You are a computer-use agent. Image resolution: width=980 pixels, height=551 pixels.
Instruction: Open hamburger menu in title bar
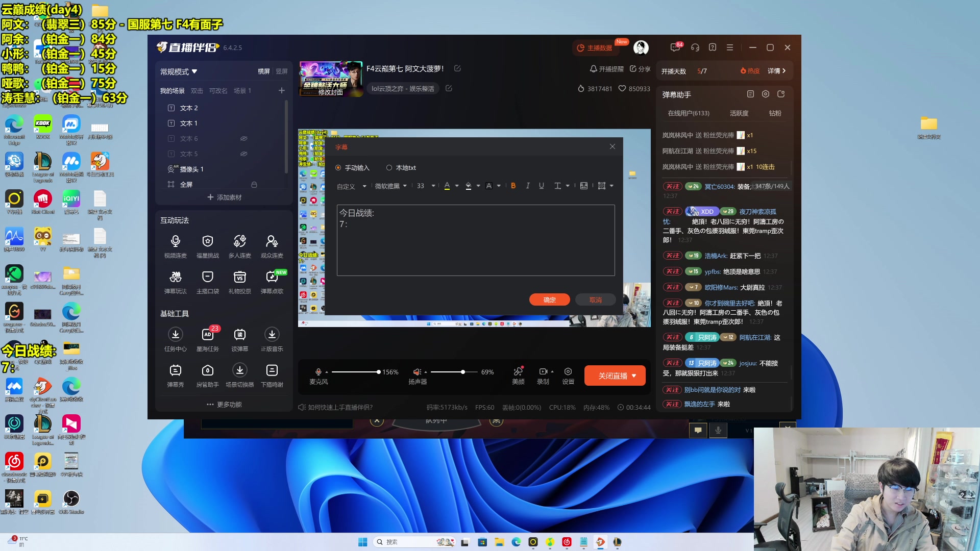click(x=730, y=47)
